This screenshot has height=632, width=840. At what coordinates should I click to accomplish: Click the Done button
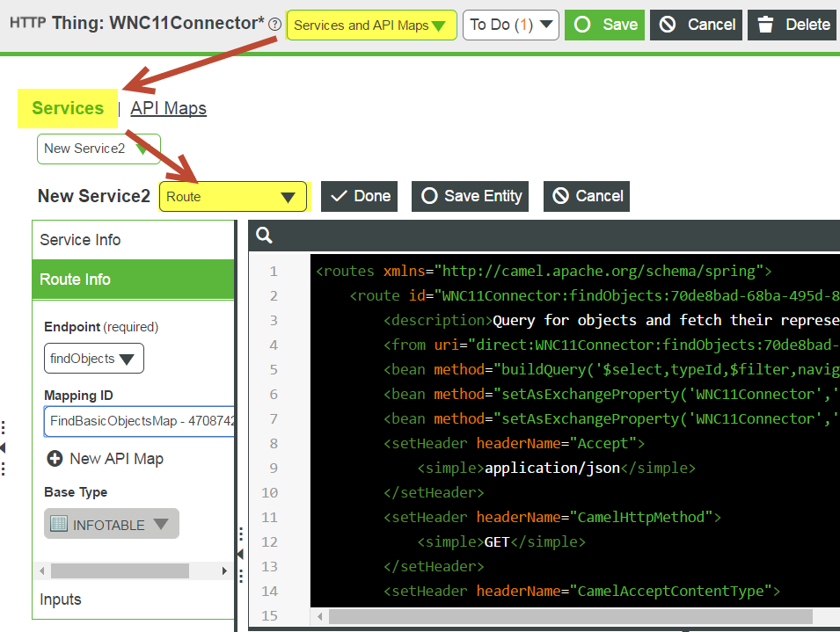(360, 196)
